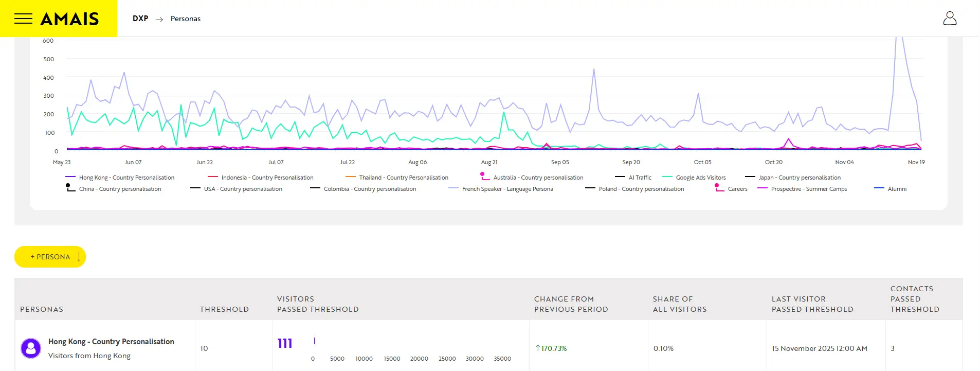Toggle the Careers series in the legend

pos(737,189)
